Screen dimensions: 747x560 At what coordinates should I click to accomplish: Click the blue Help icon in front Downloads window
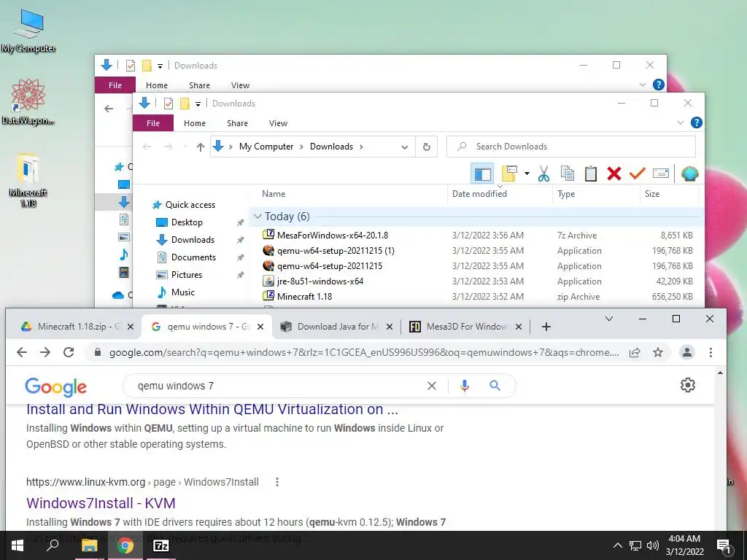696,122
